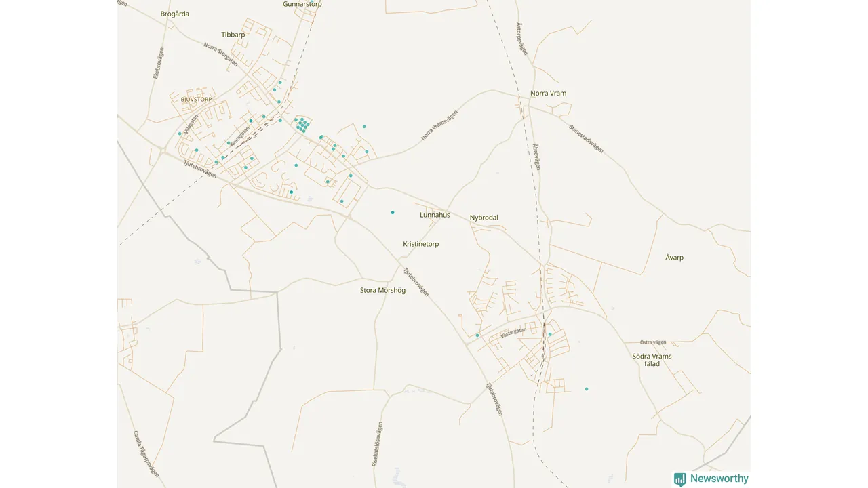Select the teal dot west of Lunnahus
Viewport: 868px width, 488px height.
pos(392,213)
